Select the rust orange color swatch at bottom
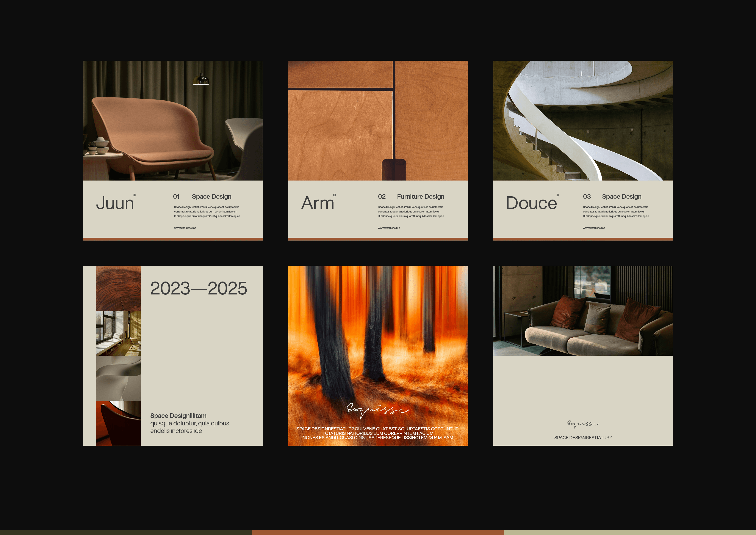Image resolution: width=756 pixels, height=535 pixels. pyautogui.click(x=378, y=532)
